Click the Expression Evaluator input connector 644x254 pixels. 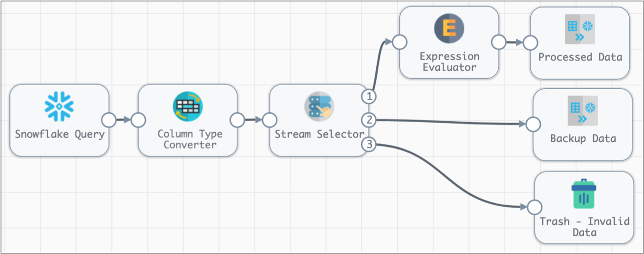400,42
